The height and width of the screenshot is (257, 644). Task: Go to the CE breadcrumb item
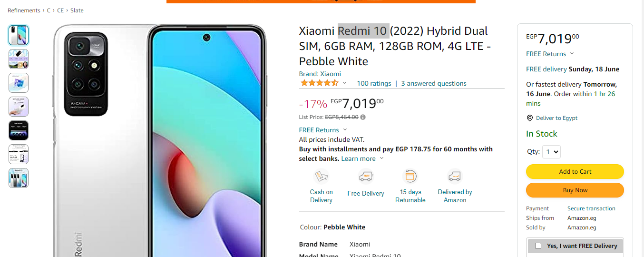(x=60, y=10)
